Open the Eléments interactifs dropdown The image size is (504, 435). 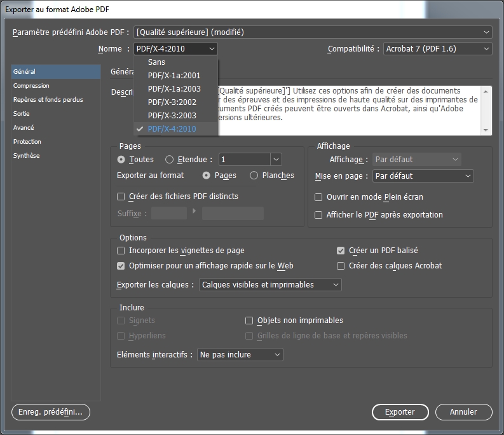click(x=240, y=355)
